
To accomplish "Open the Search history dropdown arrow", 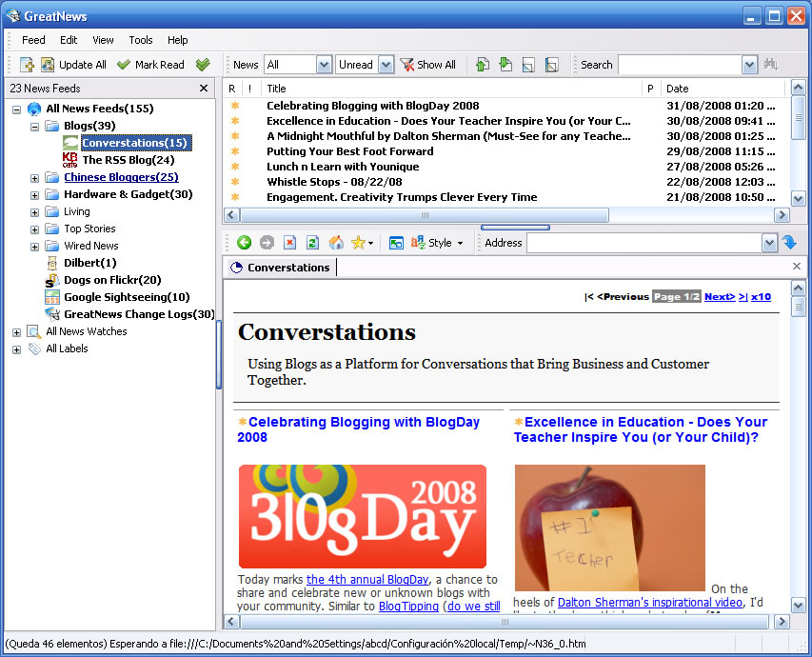I will [x=749, y=65].
